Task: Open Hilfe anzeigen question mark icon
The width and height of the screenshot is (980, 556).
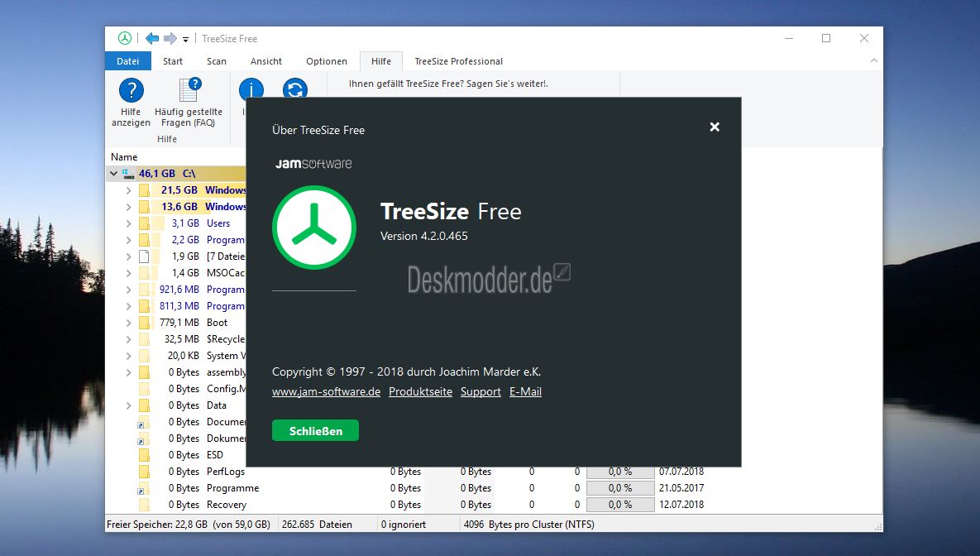Action: (131, 91)
